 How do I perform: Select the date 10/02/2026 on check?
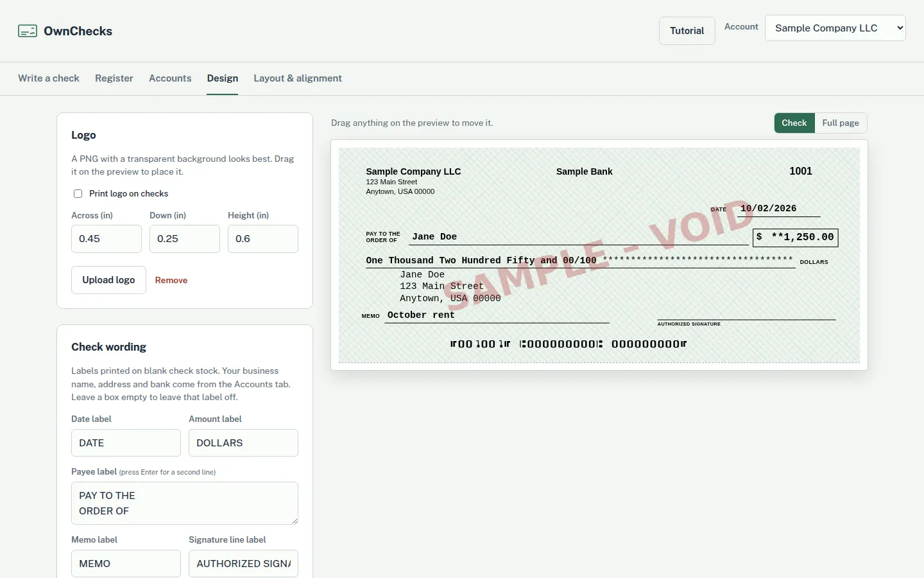pyautogui.click(x=768, y=209)
